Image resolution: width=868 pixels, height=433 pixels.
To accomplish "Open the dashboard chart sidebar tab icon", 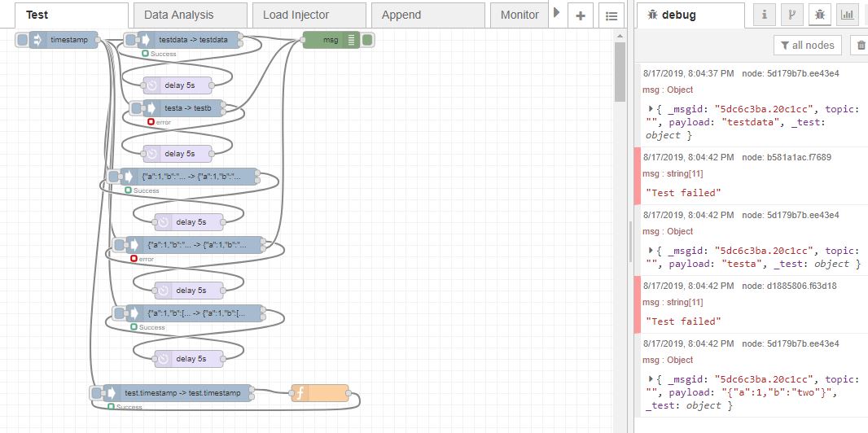I will pos(847,15).
